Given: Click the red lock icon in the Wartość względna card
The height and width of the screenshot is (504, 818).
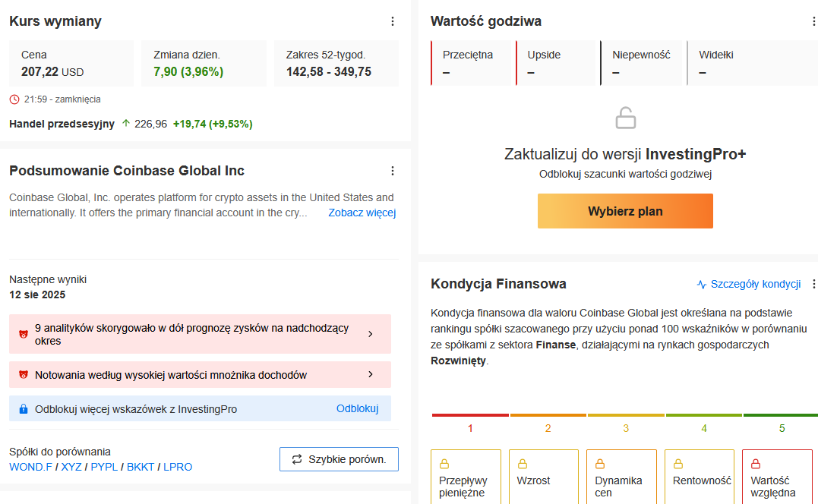Looking at the screenshot, I should pos(756,464).
